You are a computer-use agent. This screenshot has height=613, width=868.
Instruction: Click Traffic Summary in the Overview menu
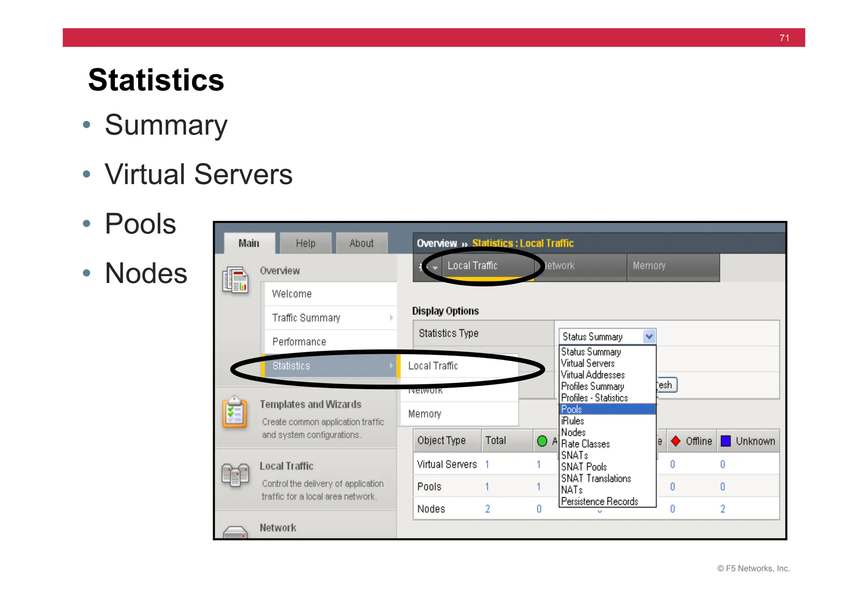(331, 318)
